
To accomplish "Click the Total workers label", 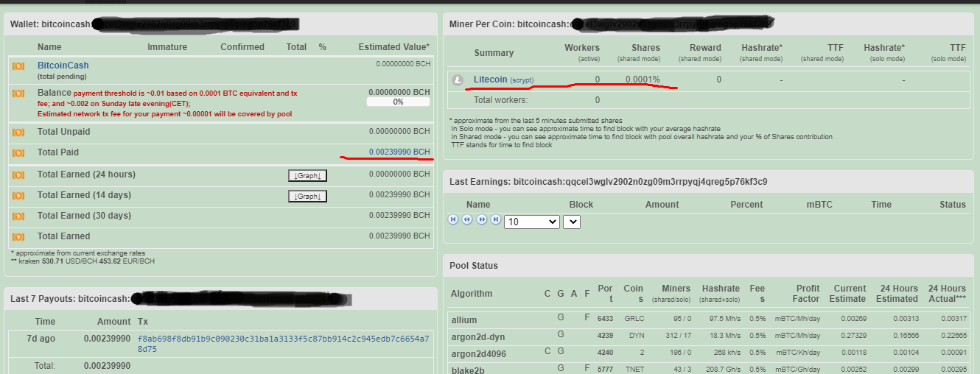I will coord(501,100).
